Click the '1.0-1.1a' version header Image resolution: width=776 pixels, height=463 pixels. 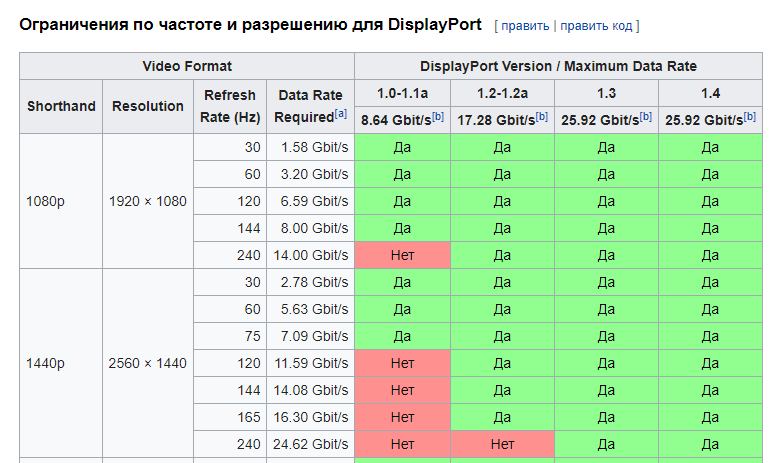point(402,93)
